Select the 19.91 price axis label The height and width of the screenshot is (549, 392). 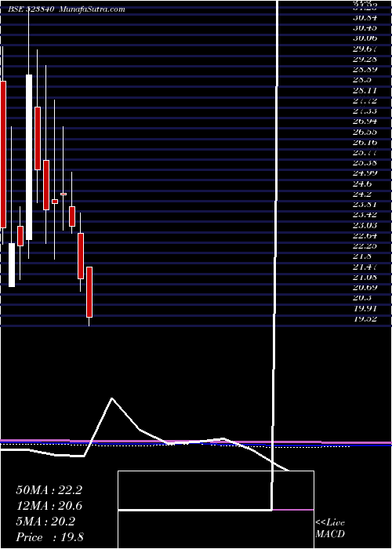tap(365, 308)
